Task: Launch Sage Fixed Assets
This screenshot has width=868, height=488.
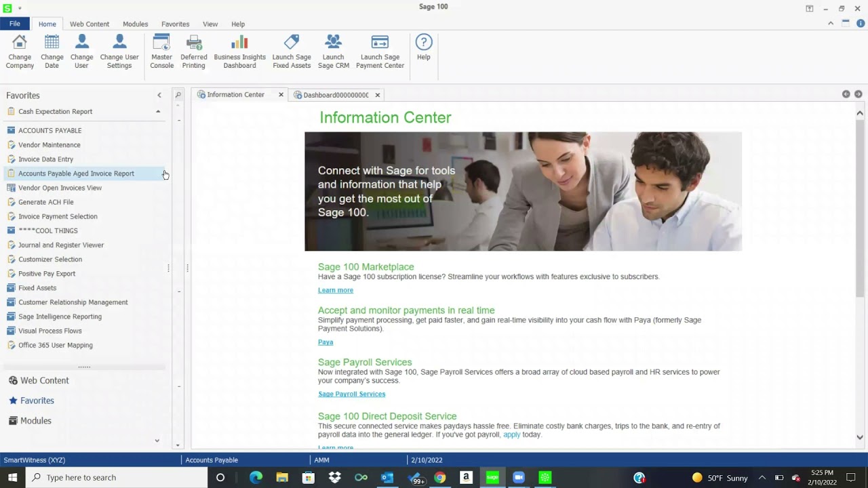Action: [x=292, y=52]
